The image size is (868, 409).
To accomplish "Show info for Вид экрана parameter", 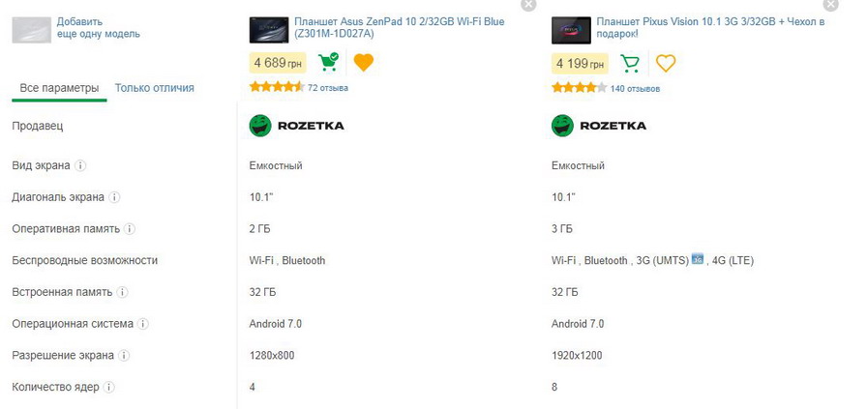I will pyautogui.click(x=81, y=165).
